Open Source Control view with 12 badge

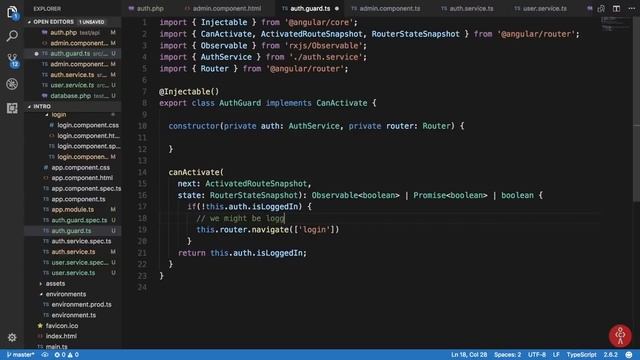tap(12, 60)
